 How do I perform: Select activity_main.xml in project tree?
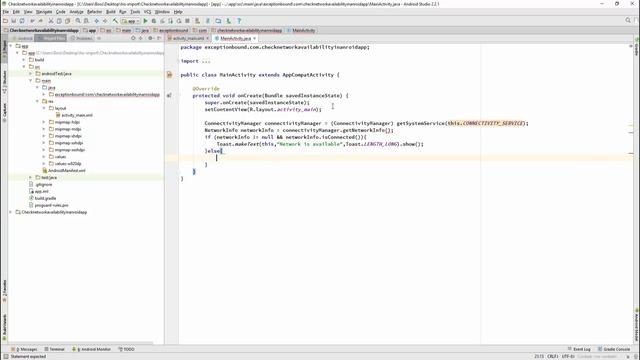point(74,115)
